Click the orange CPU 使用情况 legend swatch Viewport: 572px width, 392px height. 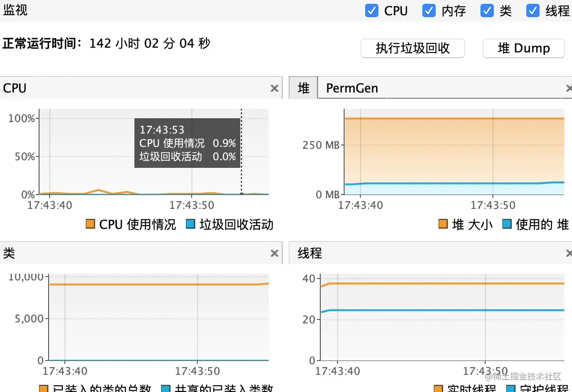tap(91, 224)
